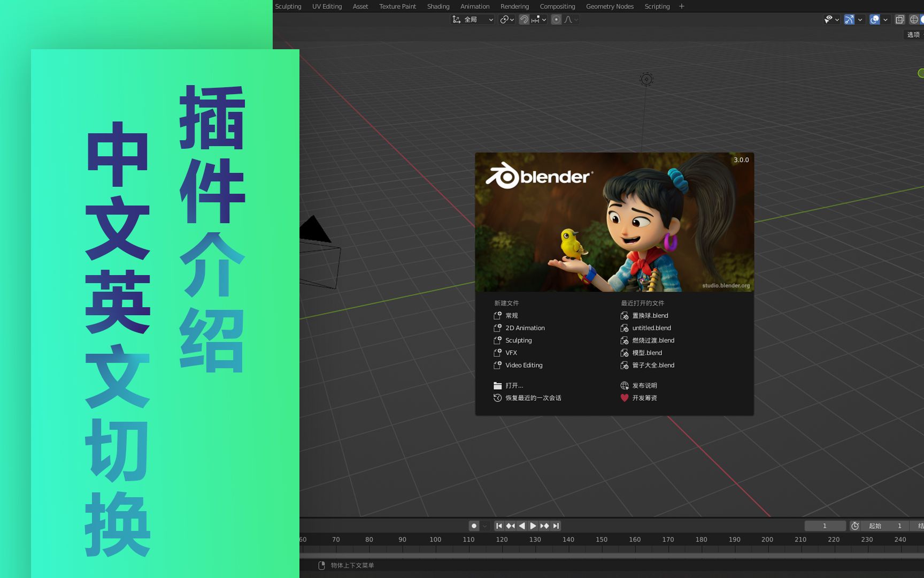
Task: Click the 起始 start frame field
Action: tap(885, 526)
